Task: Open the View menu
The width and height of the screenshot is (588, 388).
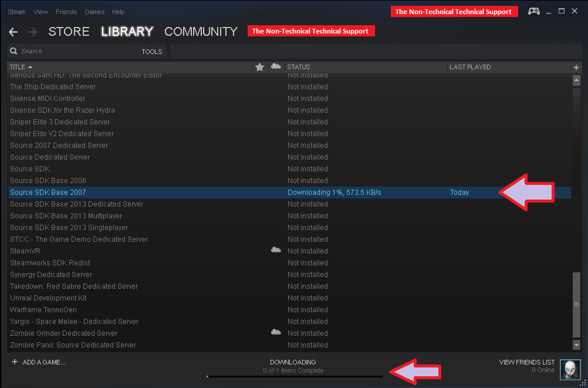Action: pos(40,12)
